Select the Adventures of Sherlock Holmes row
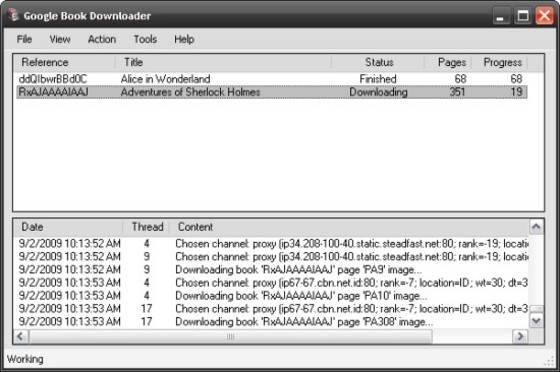 pyautogui.click(x=271, y=92)
